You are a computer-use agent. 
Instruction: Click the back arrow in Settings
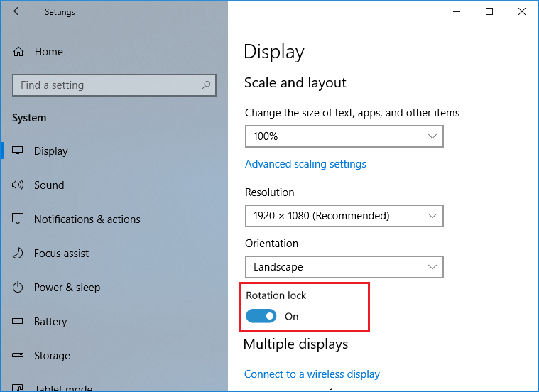point(17,11)
